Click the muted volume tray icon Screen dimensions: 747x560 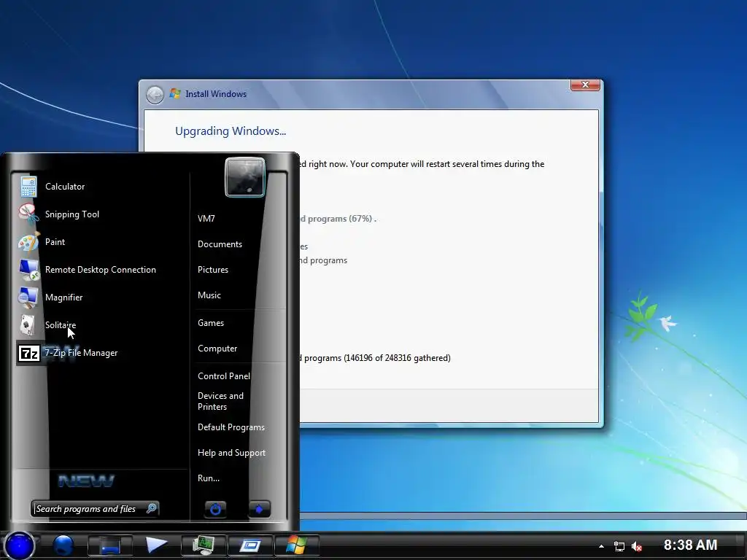pos(636,546)
